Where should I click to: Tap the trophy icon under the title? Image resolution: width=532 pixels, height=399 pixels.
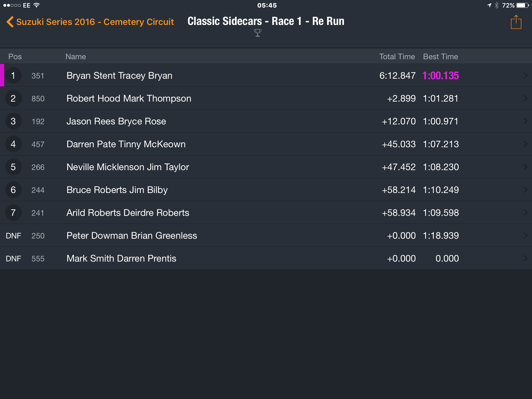tap(257, 33)
